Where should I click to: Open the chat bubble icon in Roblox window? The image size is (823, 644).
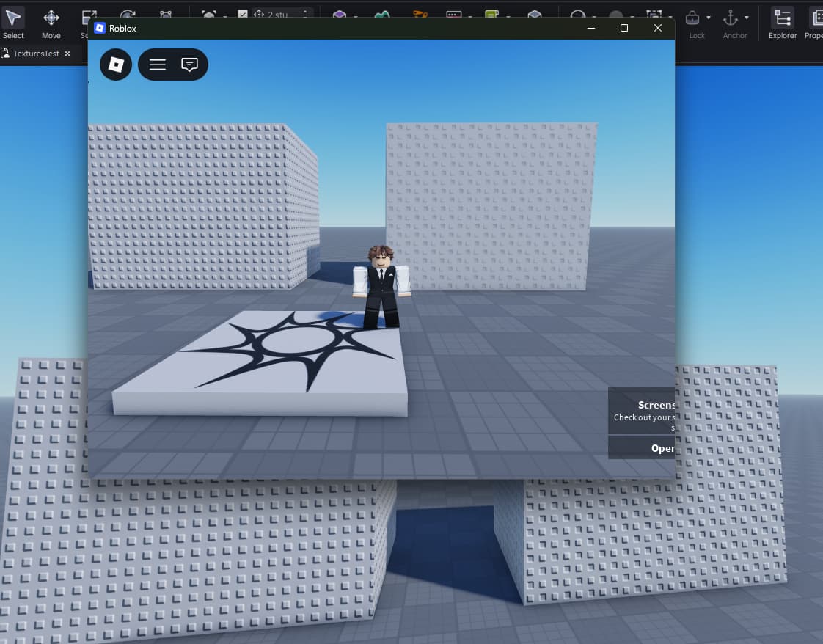click(189, 65)
